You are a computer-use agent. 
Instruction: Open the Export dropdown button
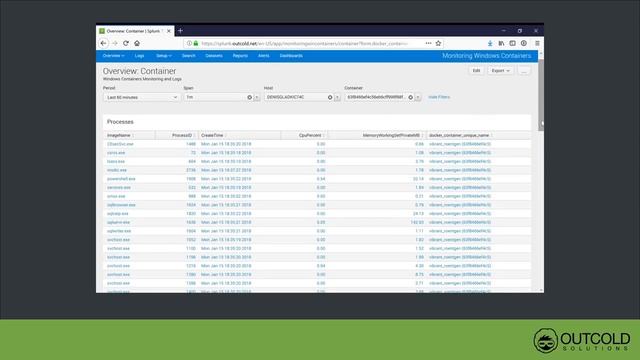500,71
